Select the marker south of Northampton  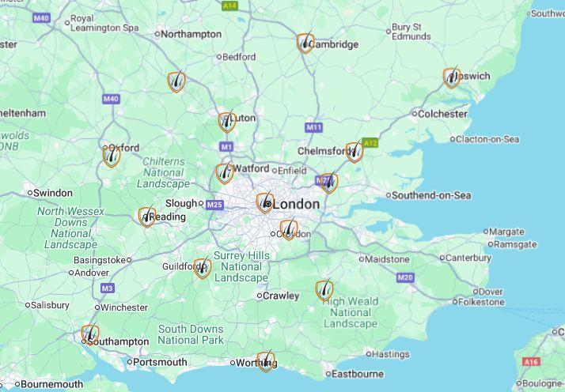pyautogui.click(x=176, y=81)
